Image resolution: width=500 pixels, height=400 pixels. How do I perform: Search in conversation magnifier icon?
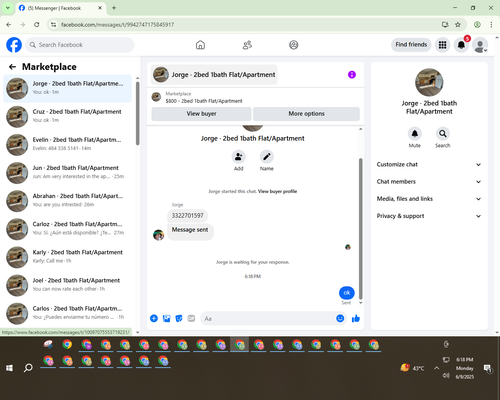point(443,134)
